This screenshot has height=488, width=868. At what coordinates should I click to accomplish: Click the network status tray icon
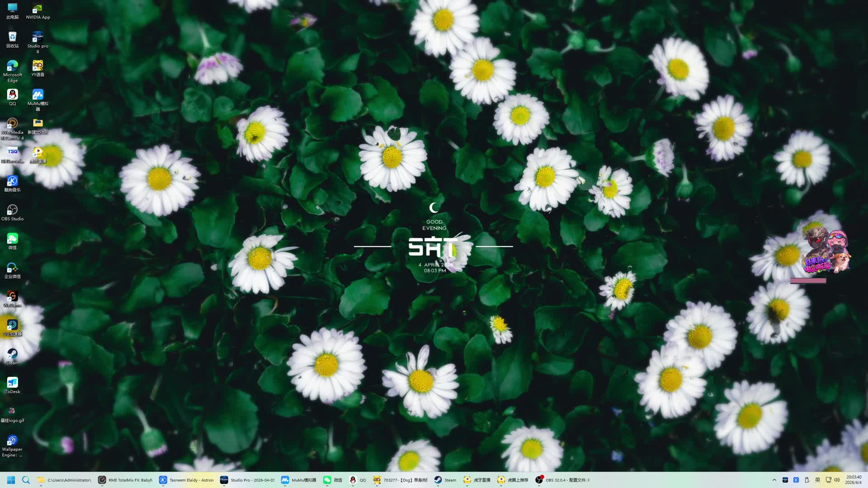(x=828, y=480)
